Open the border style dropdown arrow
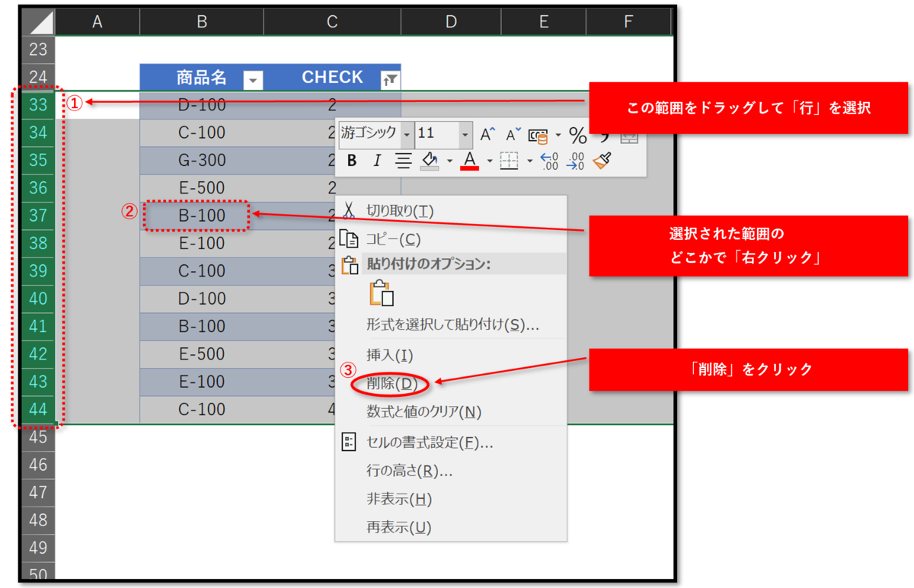 point(529,161)
